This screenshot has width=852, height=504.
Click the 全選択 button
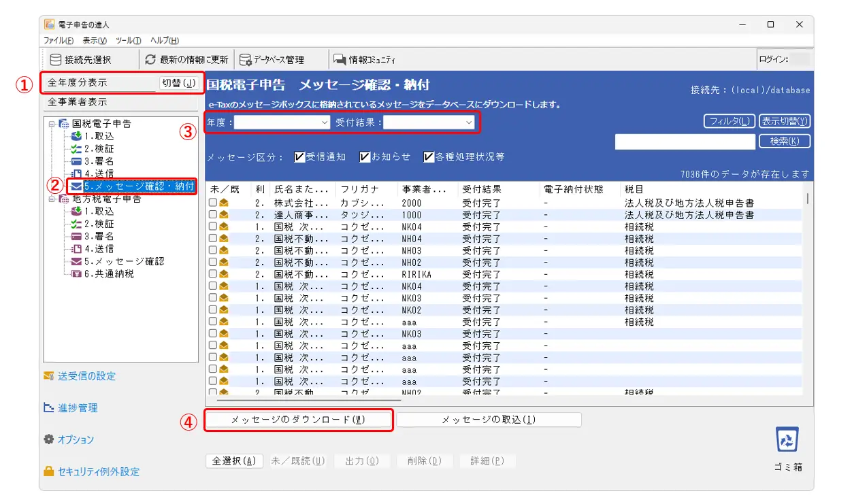tap(234, 460)
